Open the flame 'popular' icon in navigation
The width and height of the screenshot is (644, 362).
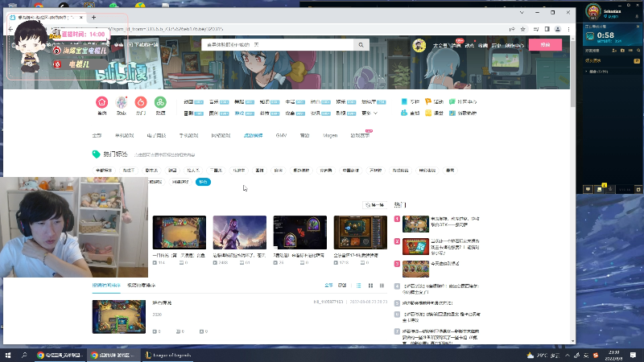141,102
